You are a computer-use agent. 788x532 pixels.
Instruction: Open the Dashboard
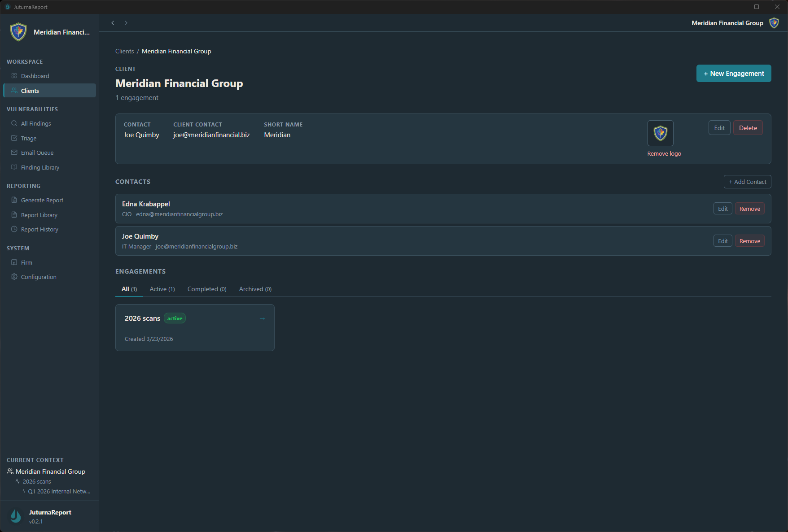(35, 76)
